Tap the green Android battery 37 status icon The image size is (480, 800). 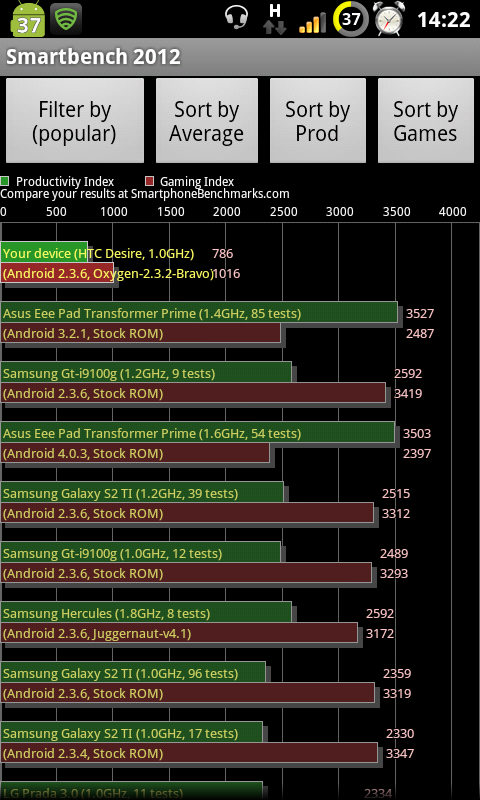click(x=28, y=19)
